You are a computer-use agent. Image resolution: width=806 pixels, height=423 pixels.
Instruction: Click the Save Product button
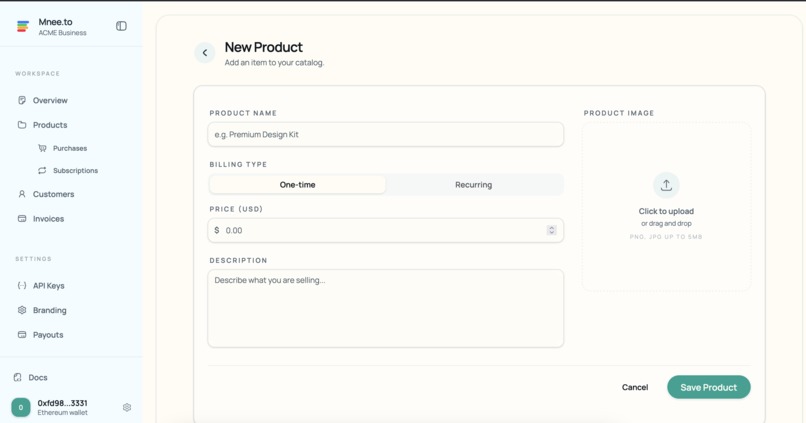click(709, 387)
